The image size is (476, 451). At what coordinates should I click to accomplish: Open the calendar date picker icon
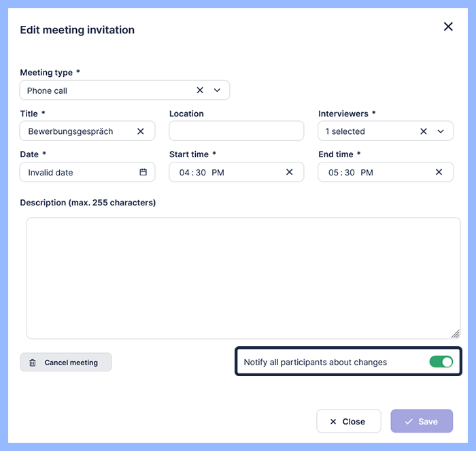coord(143,172)
